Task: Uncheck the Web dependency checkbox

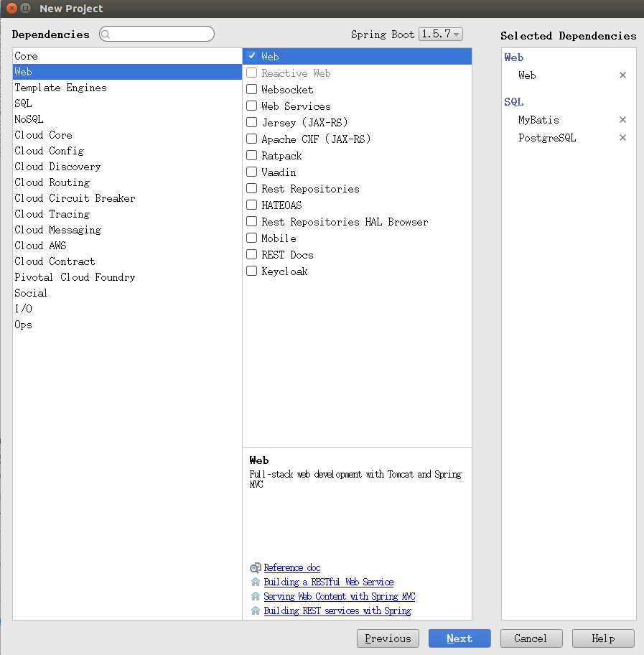Action: [251, 56]
